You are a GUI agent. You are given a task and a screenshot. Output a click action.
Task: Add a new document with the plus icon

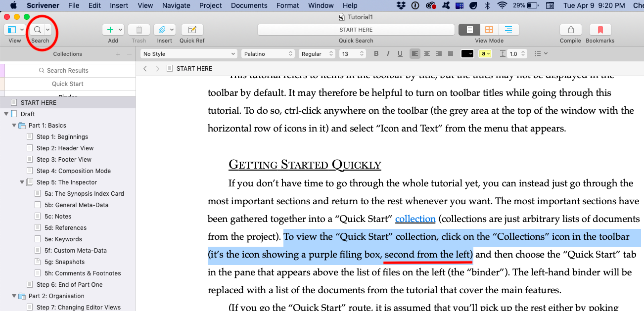109,29
